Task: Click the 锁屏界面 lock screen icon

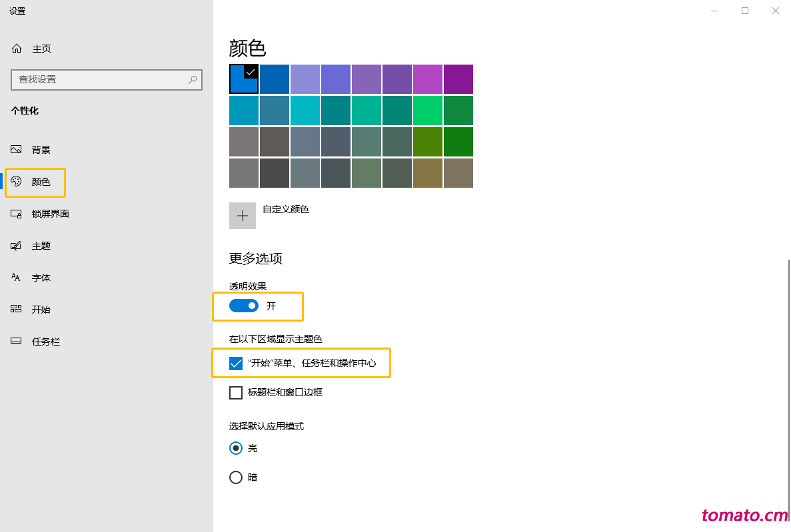Action: pos(16,214)
